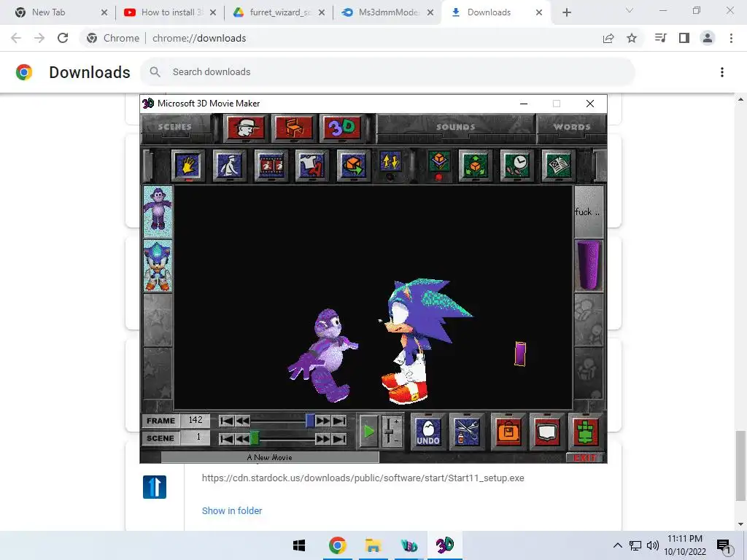Switch to the Ms3dmmMode tab

(x=387, y=12)
